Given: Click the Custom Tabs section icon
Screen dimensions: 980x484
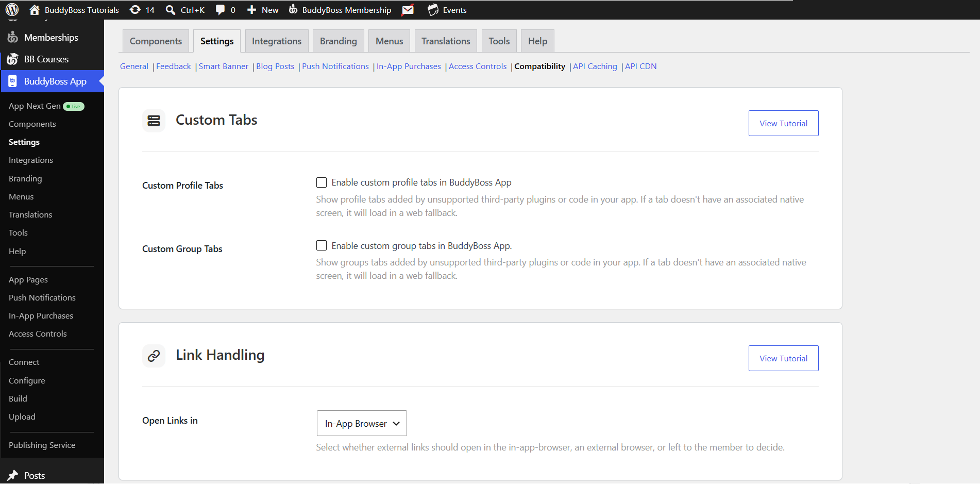Looking at the screenshot, I should point(154,120).
